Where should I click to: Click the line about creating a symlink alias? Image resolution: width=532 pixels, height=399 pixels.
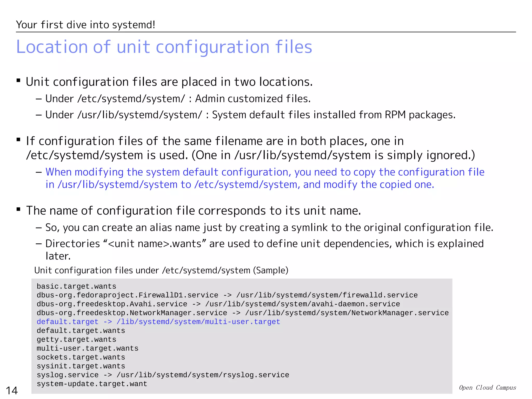point(269,228)
